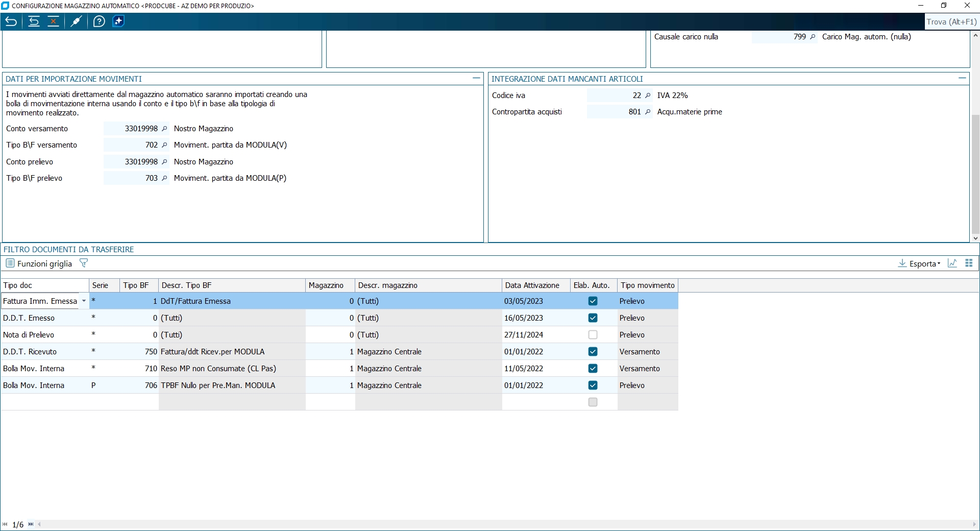Collapse the Dati per importazione movimenti panel
The height and width of the screenshot is (531, 980).
tap(476, 78)
